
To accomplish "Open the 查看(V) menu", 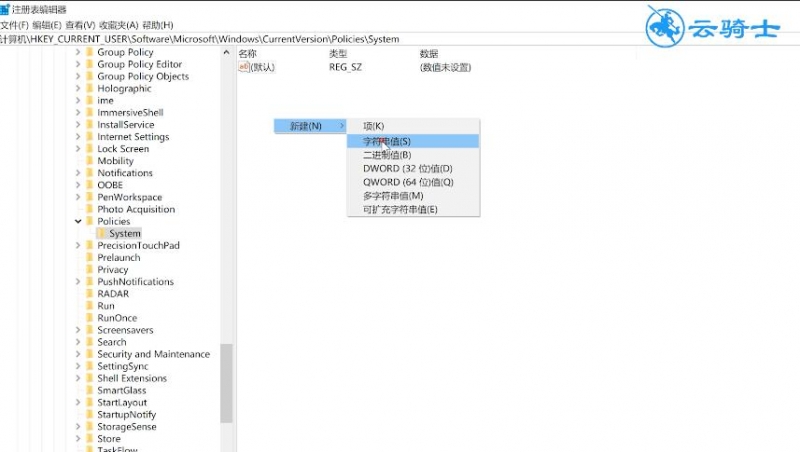I will [80, 25].
